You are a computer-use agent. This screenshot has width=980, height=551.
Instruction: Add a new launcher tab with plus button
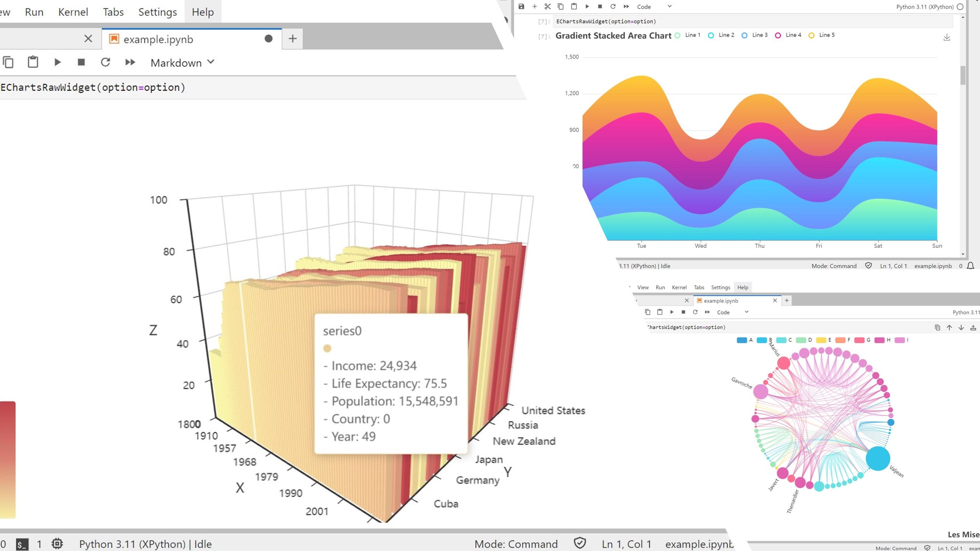pos(292,39)
